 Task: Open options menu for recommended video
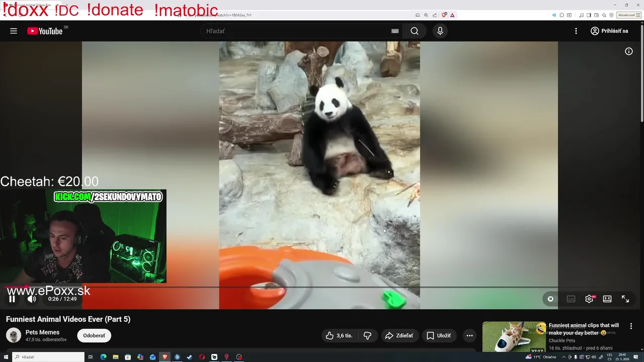[x=631, y=326]
